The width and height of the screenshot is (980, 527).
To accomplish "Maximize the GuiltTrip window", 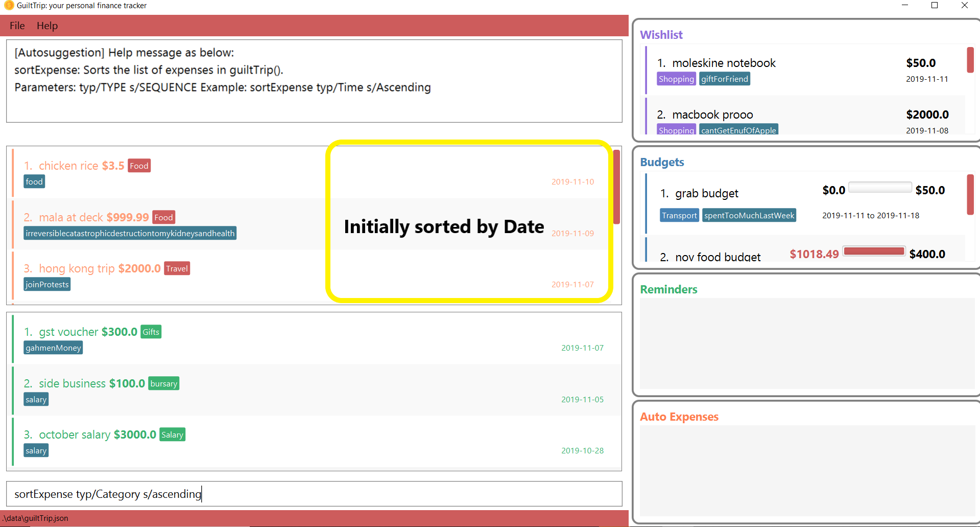I will tap(935, 6).
